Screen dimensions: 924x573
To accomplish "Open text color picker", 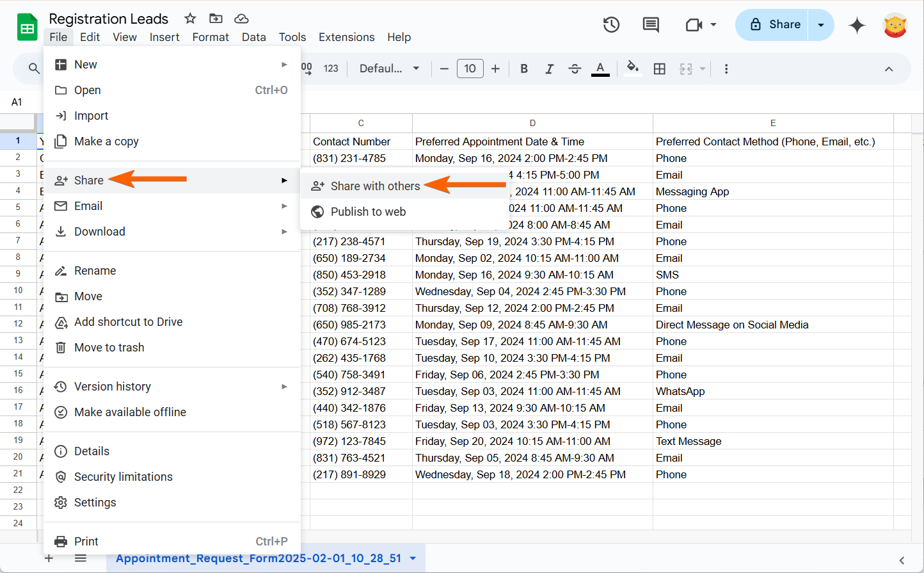I will (x=600, y=69).
